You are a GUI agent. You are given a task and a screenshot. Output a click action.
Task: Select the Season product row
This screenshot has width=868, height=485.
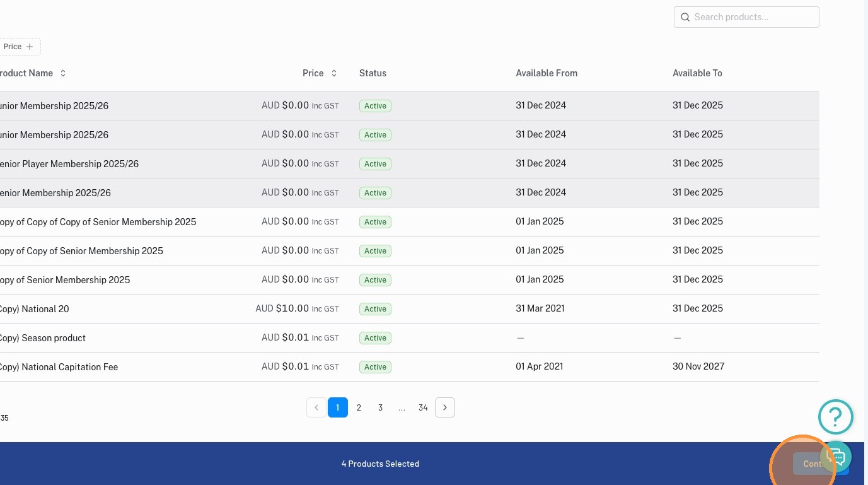click(410, 338)
